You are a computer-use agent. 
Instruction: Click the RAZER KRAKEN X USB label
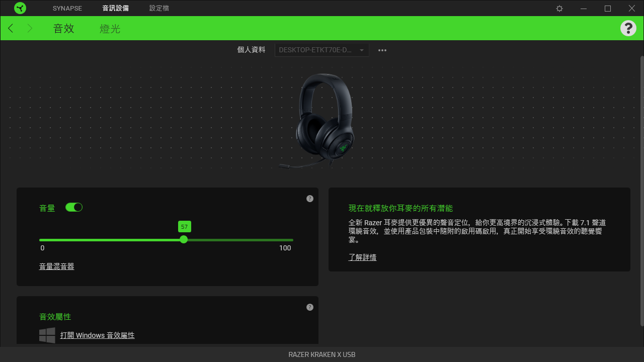point(322,354)
